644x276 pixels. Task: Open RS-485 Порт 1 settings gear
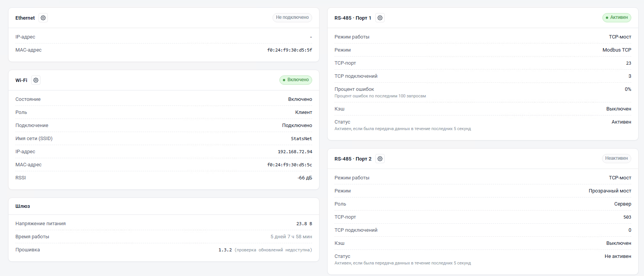click(380, 18)
